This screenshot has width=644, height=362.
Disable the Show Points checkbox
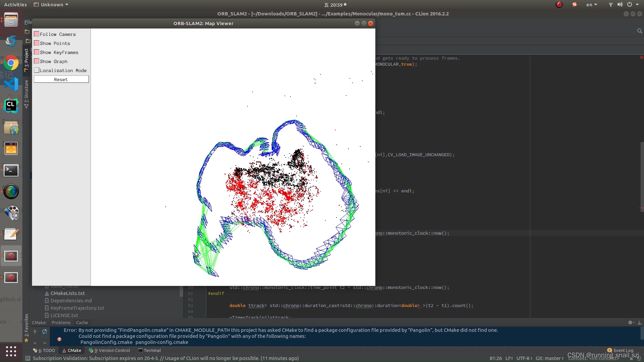click(x=37, y=43)
